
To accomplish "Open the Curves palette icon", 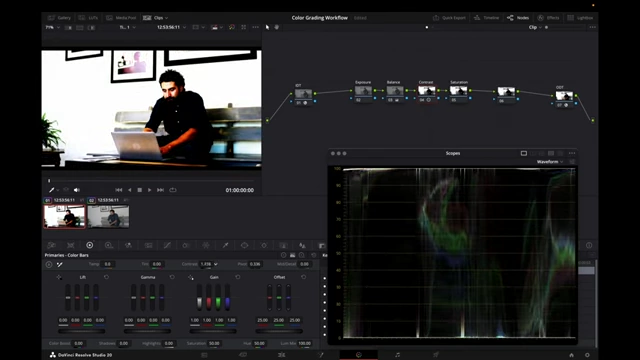I will 167,245.
